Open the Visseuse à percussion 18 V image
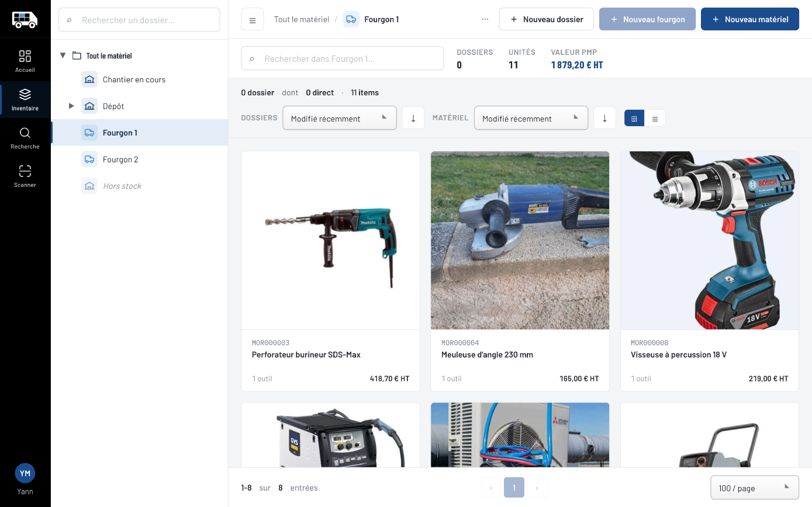This screenshot has height=507, width=812. coord(710,241)
